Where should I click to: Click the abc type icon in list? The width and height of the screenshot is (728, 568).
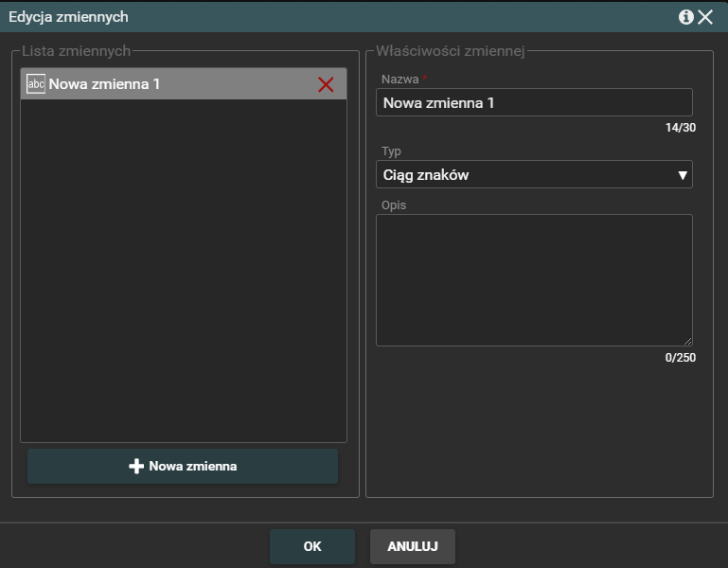(x=36, y=84)
